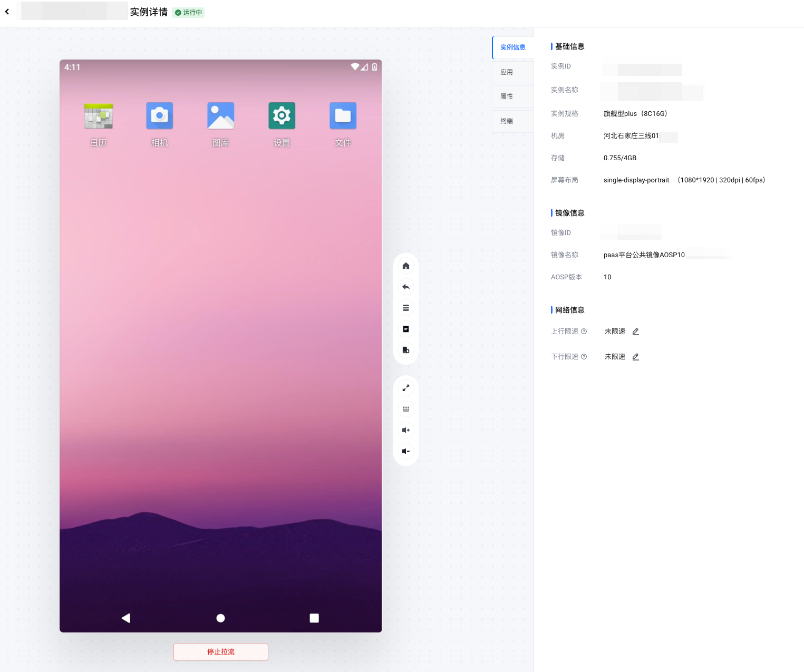Click the home icon in control toolbar

point(406,266)
